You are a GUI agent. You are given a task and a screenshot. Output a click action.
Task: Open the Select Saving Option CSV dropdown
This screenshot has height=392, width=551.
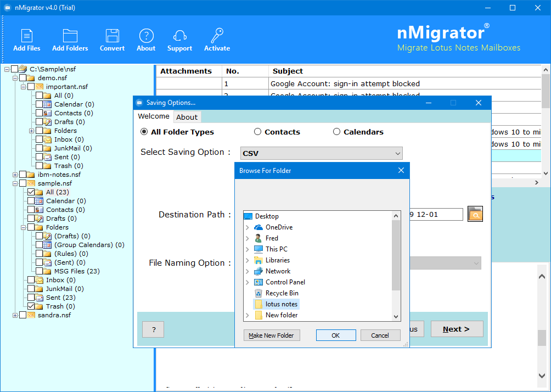pos(321,153)
